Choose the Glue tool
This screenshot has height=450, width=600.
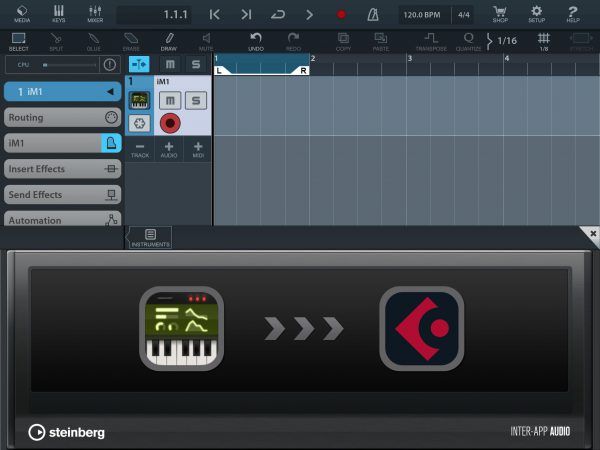pos(93,42)
